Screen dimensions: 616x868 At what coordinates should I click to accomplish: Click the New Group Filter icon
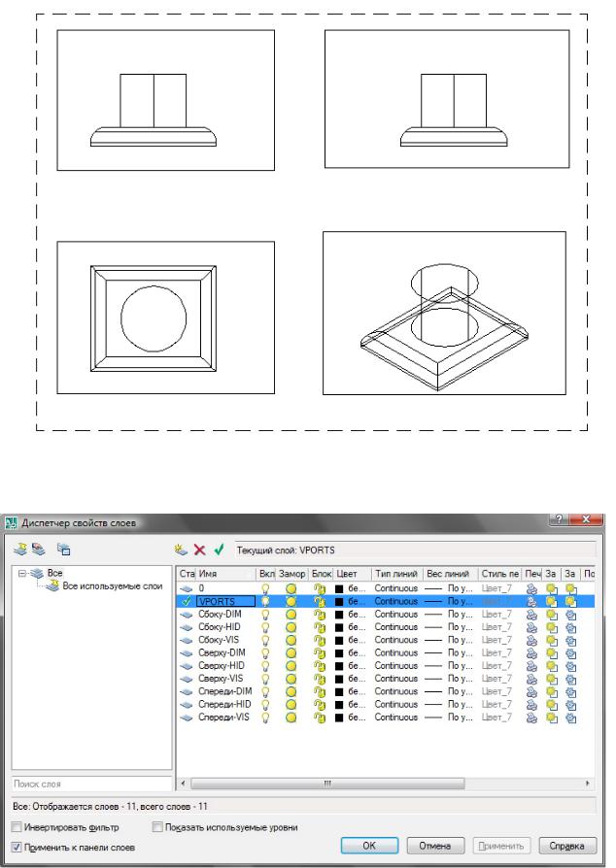tap(38, 550)
